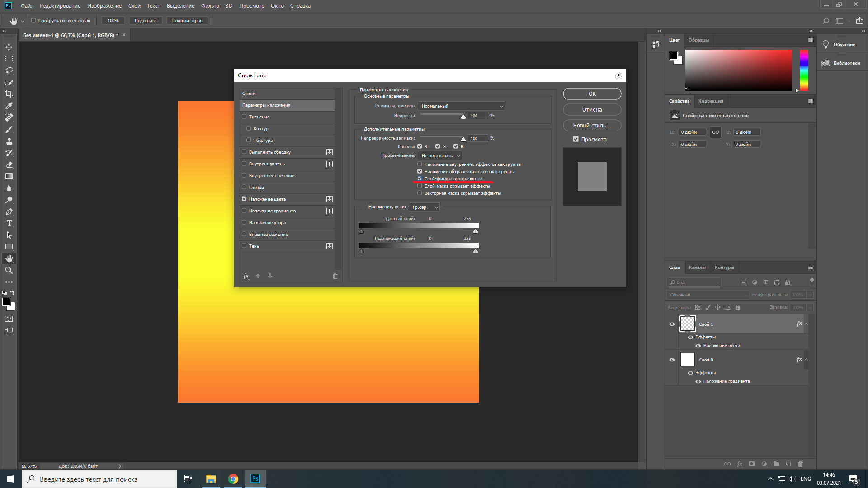Select the Horizontal Type tool
Image resolution: width=868 pixels, height=488 pixels.
tap(9, 223)
